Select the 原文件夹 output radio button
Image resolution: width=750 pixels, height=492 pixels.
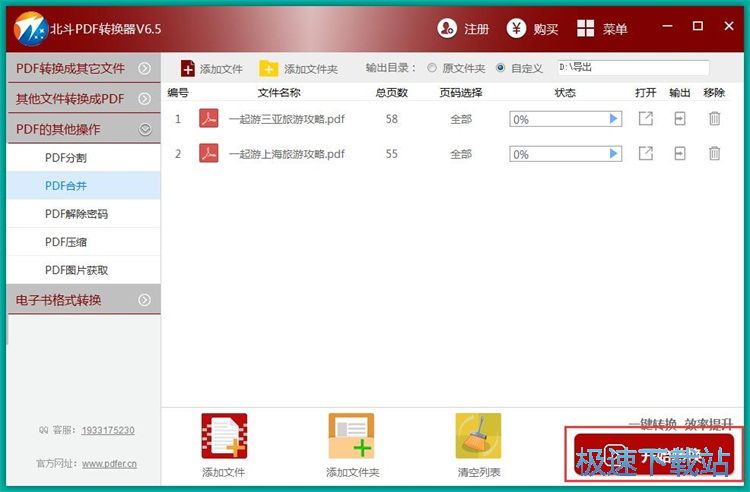click(x=432, y=68)
